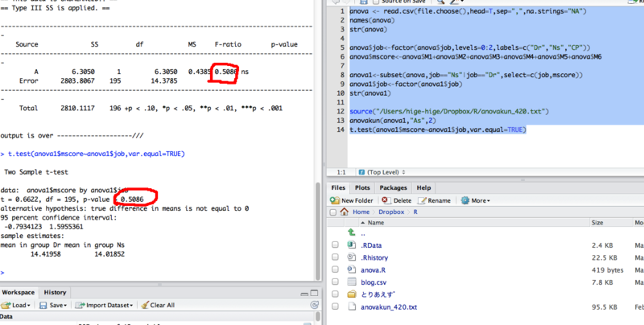Viewport: 644px width, 325px height.
Task: Click the .RData file icon
Action: 351,245
